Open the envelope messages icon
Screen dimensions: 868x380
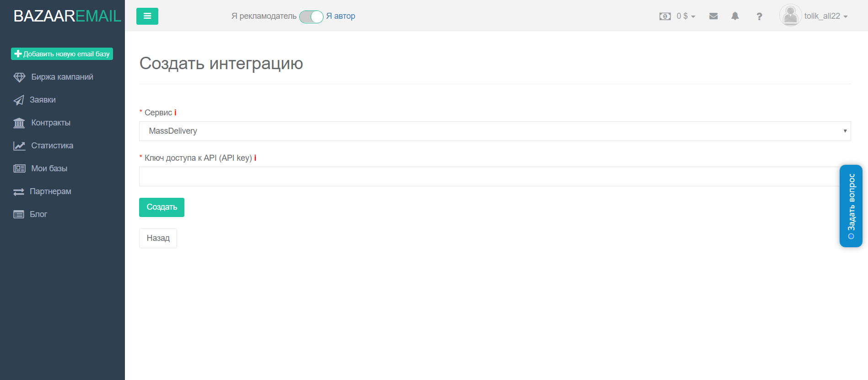point(713,16)
